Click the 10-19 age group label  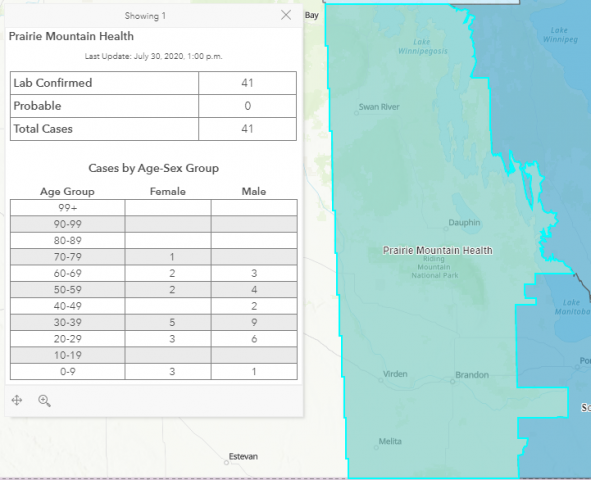coord(67,355)
